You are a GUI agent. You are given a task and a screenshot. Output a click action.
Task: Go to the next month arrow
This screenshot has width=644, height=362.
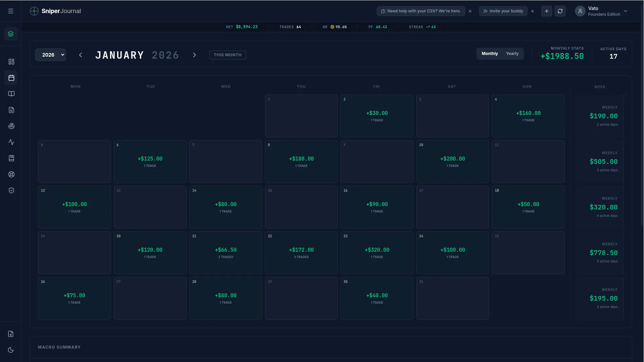195,55
